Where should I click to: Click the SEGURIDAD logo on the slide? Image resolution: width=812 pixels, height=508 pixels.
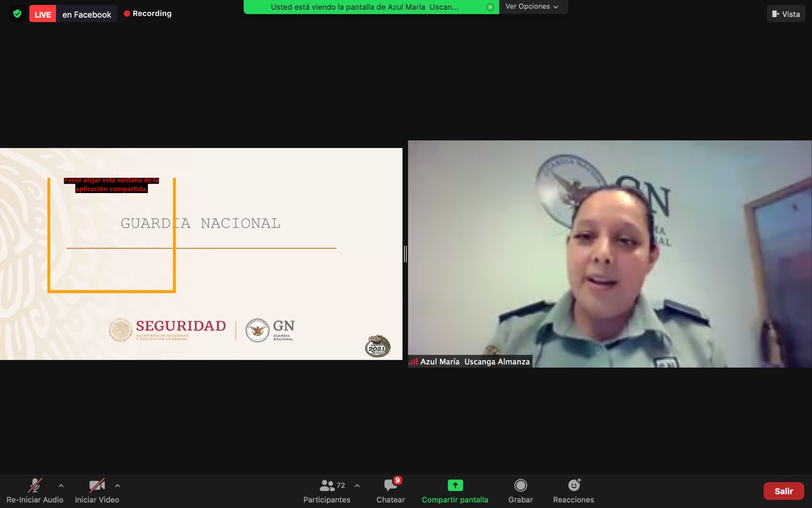tap(167, 330)
